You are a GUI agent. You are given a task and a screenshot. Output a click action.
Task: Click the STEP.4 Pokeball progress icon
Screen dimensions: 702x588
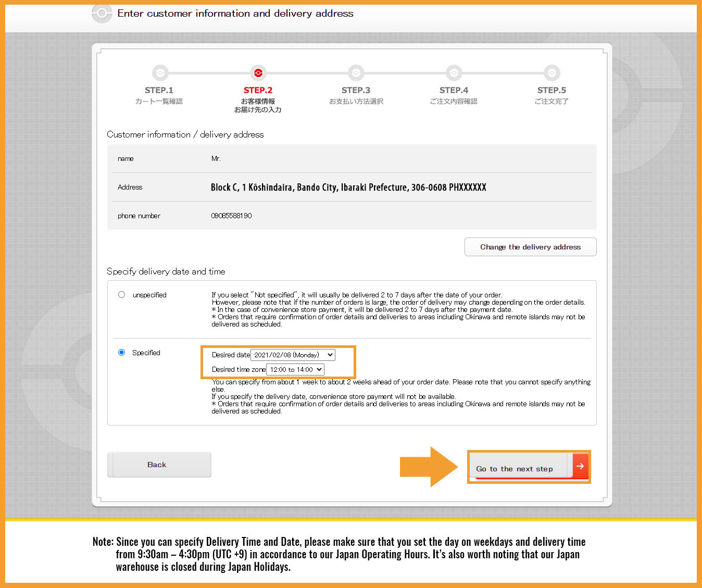(x=454, y=73)
